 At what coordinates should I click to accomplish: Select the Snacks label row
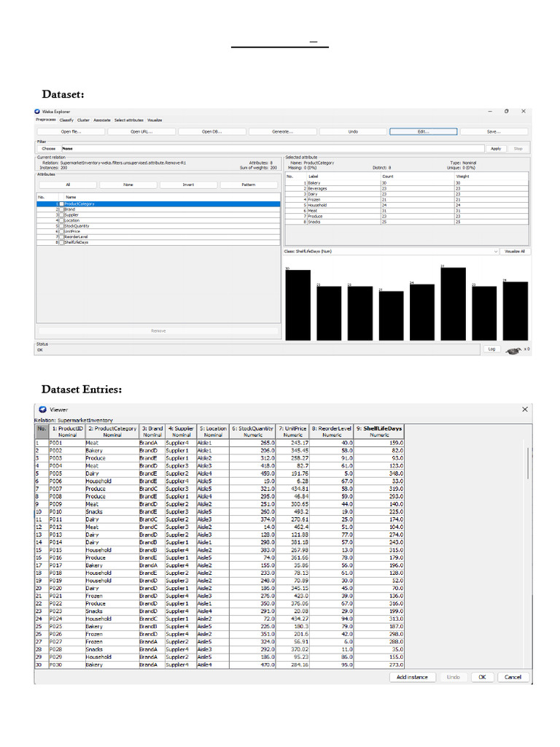point(407,222)
